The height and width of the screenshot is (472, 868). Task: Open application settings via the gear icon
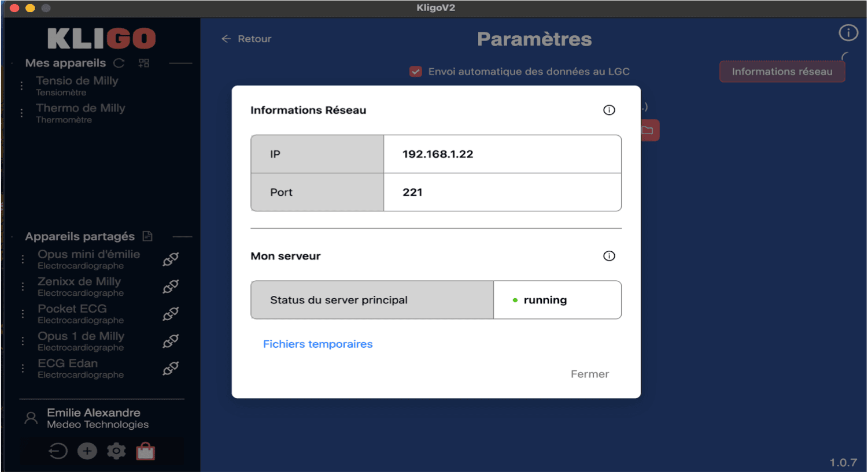[x=116, y=451]
